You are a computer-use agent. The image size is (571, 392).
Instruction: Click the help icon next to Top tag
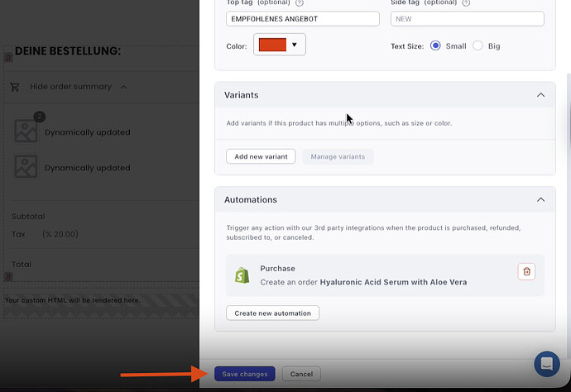point(300,3)
